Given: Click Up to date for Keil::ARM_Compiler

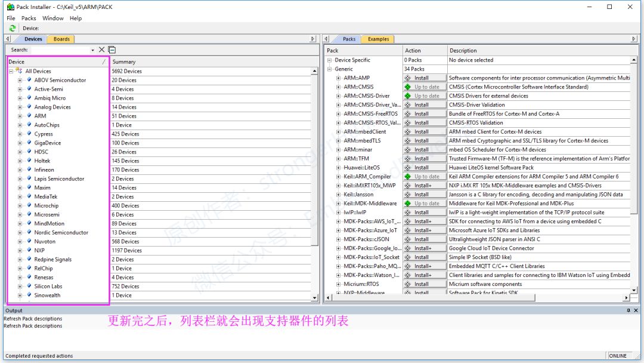Looking at the screenshot, I should [x=425, y=177].
